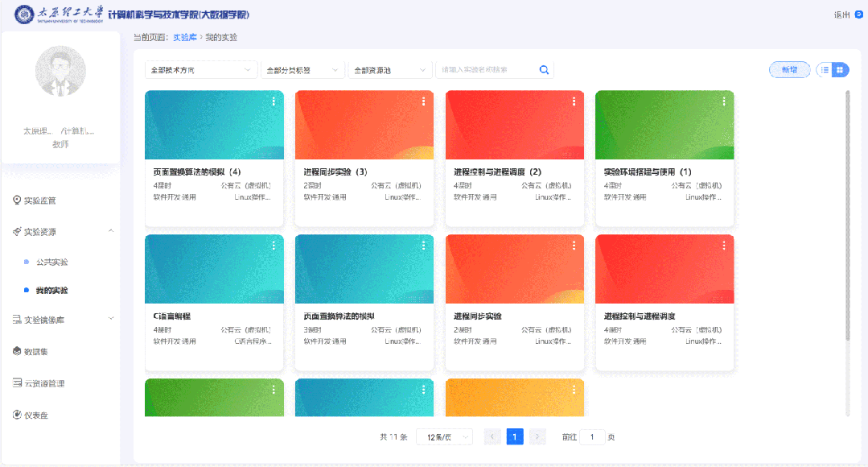Image resolution: width=868 pixels, height=467 pixels.
Task: Open the 实验监管 monitoring icon in sidebar
Action: coord(18,201)
